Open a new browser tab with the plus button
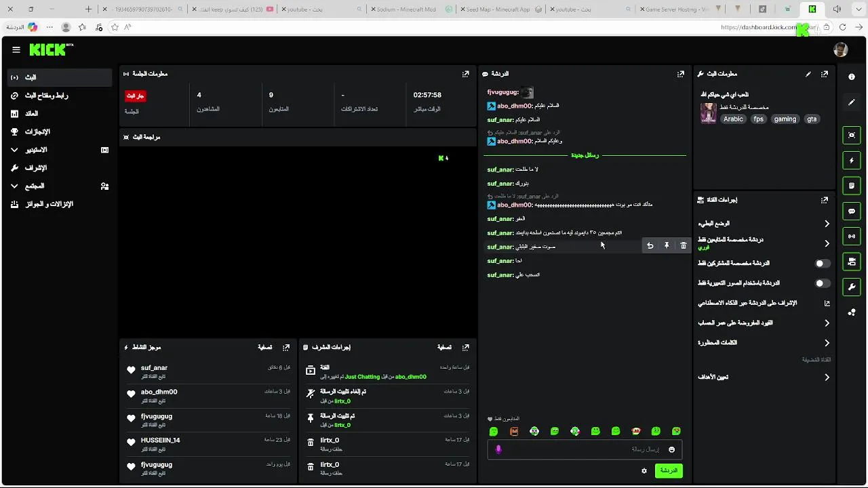The height and width of the screenshot is (488, 868). click(x=88, y=9)
